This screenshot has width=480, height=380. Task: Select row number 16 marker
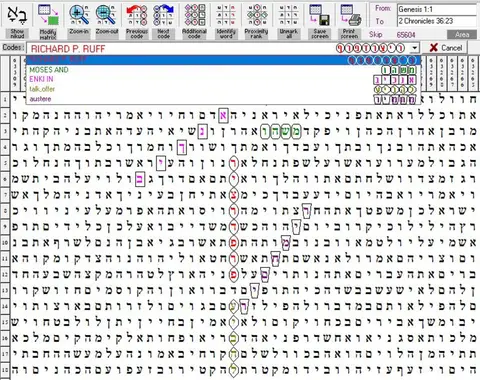click(x=5, y=339)
